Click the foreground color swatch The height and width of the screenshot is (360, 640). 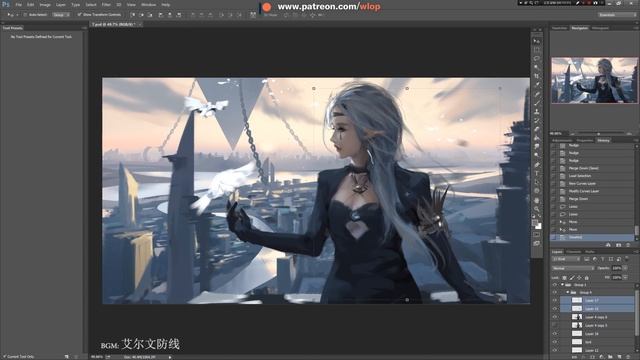click(535, 223)
